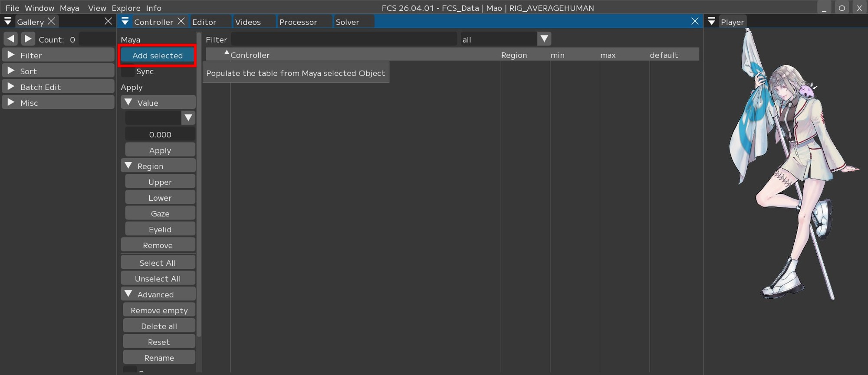Click the Delete all button
This screenshot has width=868, height=375.
[x=159, y=326]
